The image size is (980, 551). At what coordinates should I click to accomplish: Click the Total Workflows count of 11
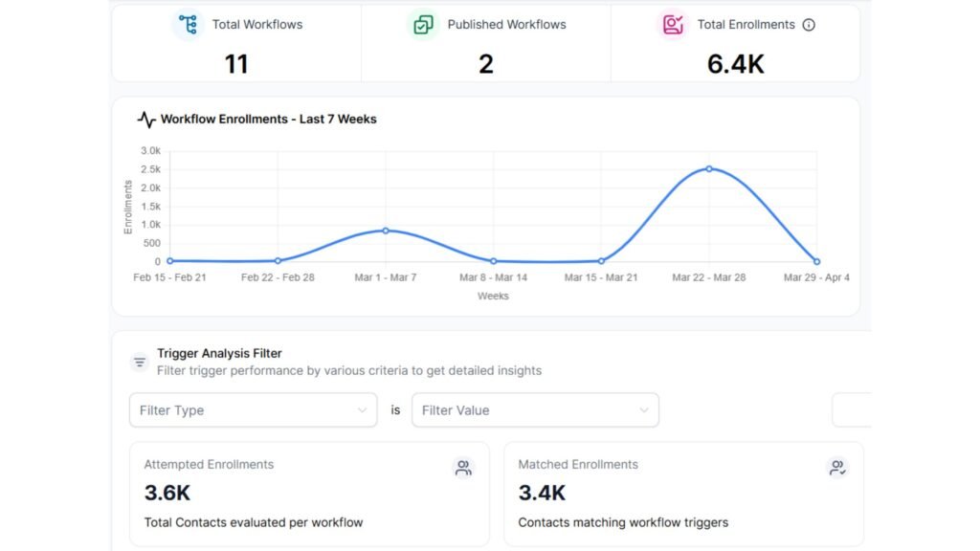(x=235, y=64)
